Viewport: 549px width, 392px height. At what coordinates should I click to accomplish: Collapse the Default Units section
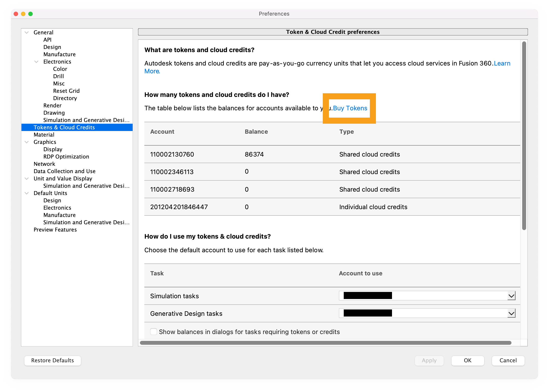(x=27, y=193)
